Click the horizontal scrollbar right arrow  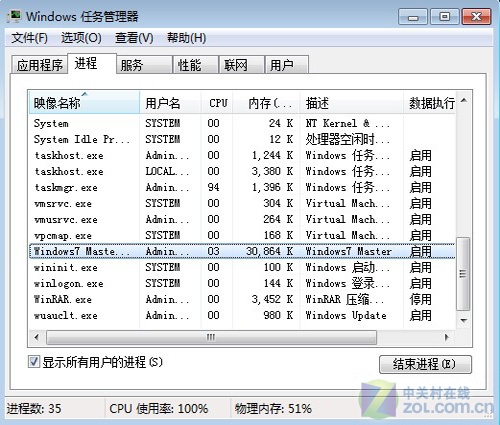coord(447,337)
